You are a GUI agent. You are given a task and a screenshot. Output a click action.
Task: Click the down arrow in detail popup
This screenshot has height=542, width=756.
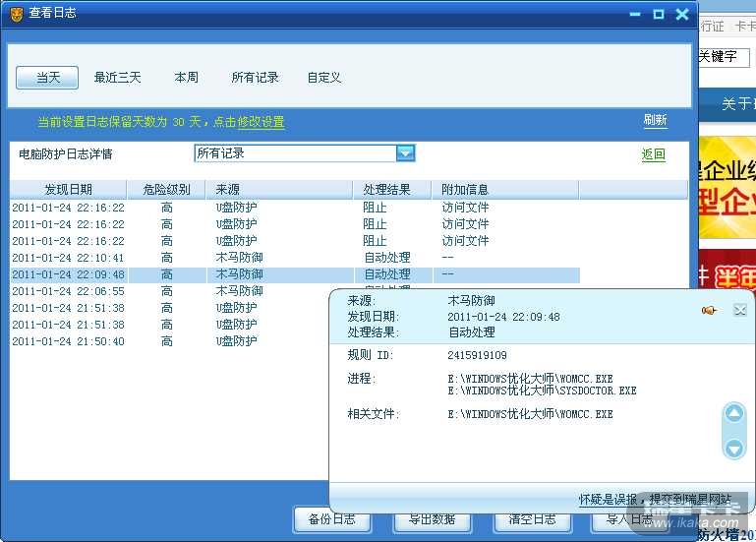pos(733,449)
